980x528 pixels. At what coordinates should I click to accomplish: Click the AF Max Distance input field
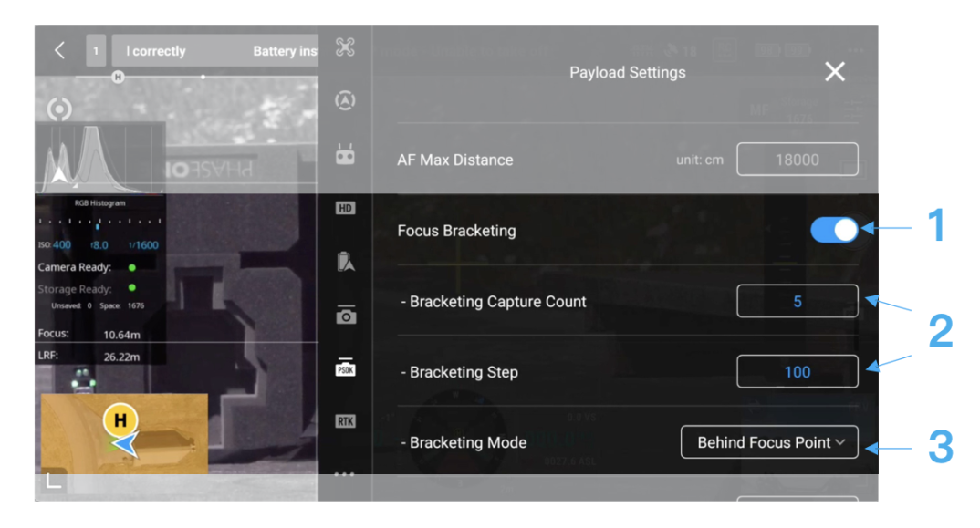(x=797, y=160)
